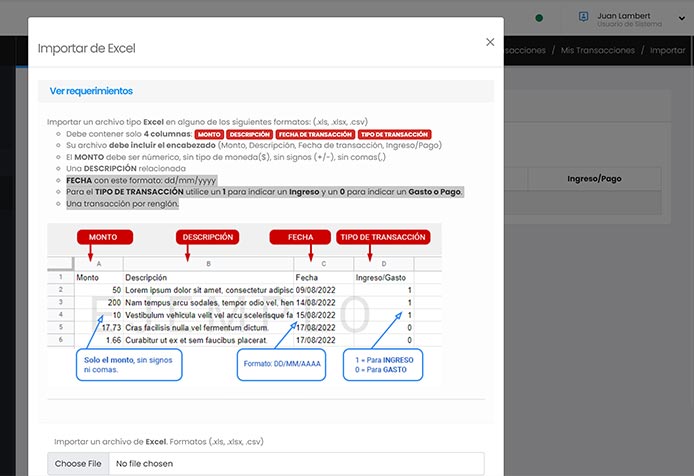Screen dimensions: 694x476
Task: Open the Importar breadcrumb item
Action: [667, 50]
